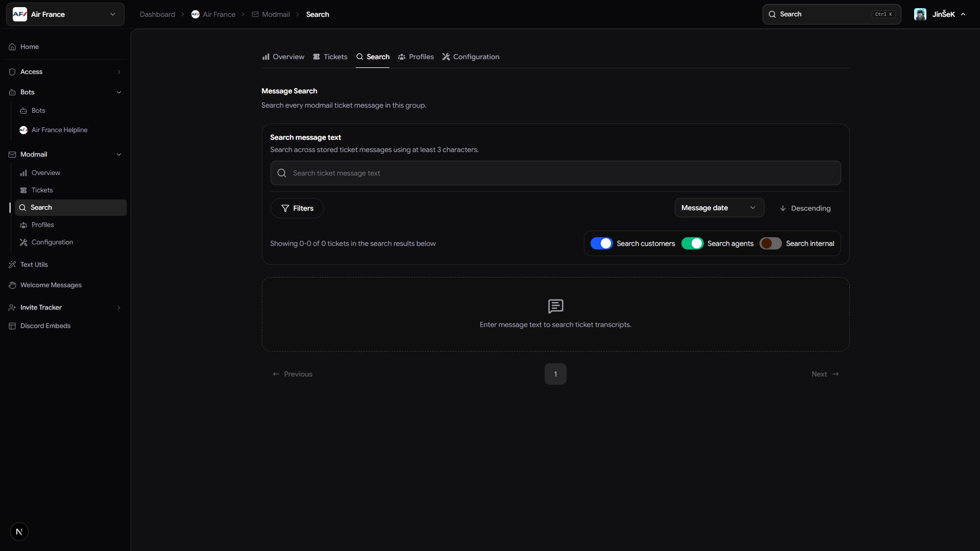Click the Bots robot icon in sidebar submenu
980x551 pixels.
23,111
